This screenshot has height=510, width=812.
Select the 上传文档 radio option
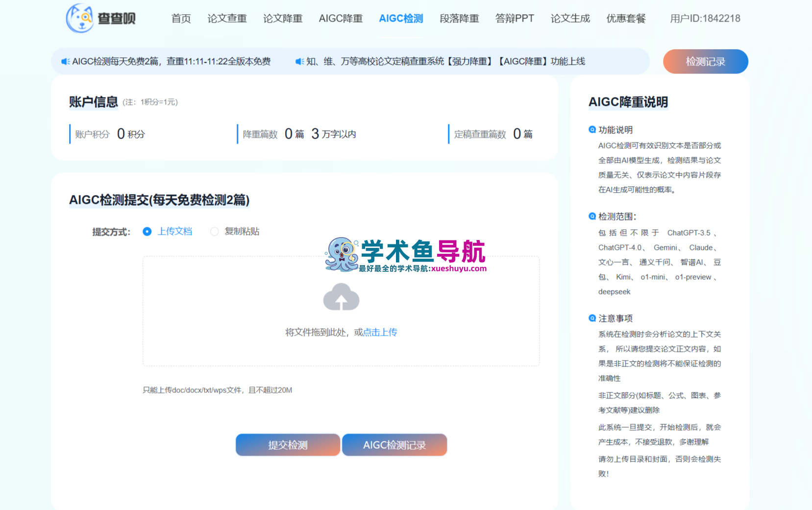(x=147, y=231)
